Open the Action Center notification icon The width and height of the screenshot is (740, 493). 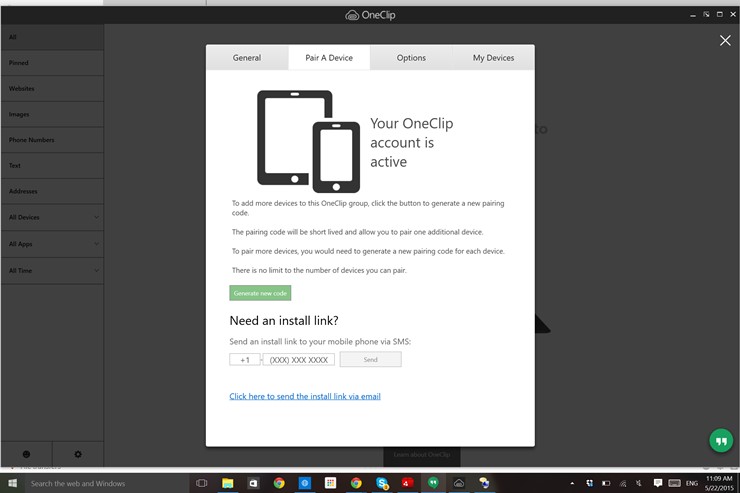[x=658, y=483]
